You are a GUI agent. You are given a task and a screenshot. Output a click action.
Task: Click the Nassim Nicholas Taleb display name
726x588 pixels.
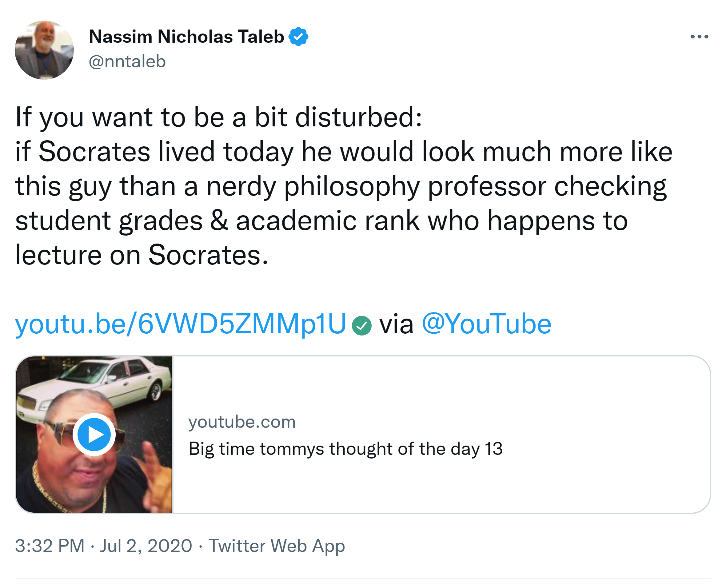pos(186,37)
